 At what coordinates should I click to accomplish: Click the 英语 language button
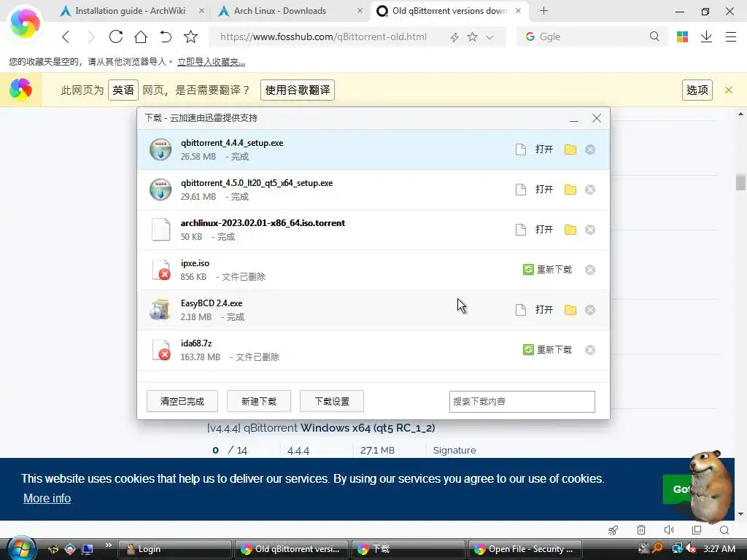123,90
